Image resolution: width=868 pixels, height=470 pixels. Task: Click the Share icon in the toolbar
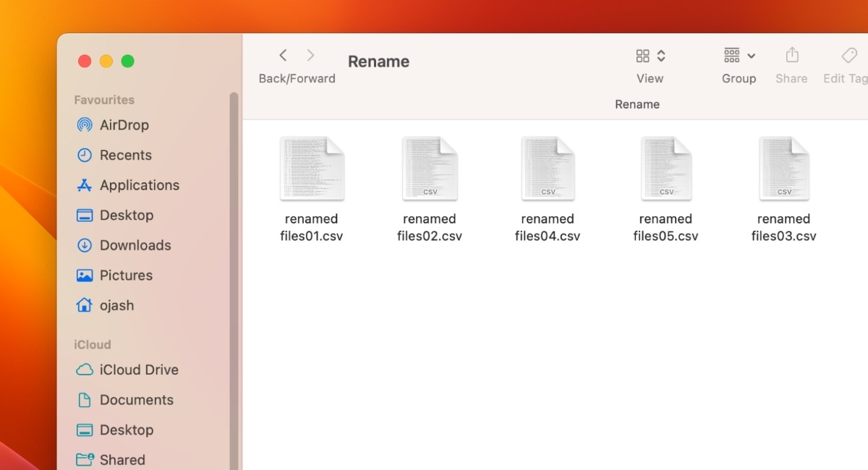pos(791,55)
